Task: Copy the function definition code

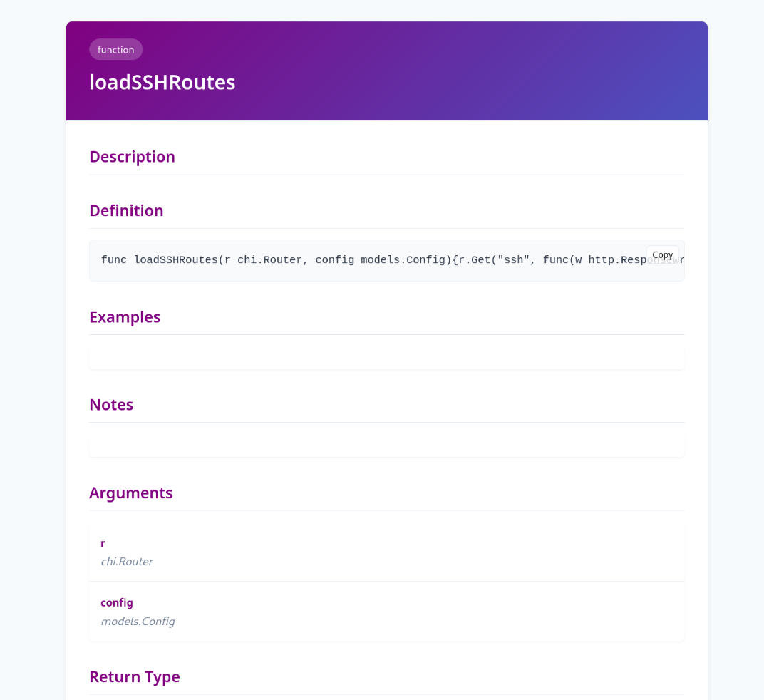Action: point(662,255)
